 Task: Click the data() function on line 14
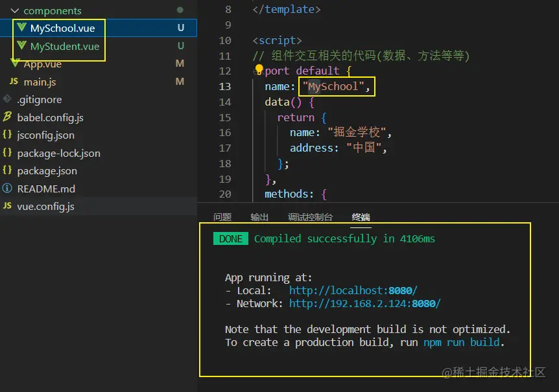pos(283,102)
